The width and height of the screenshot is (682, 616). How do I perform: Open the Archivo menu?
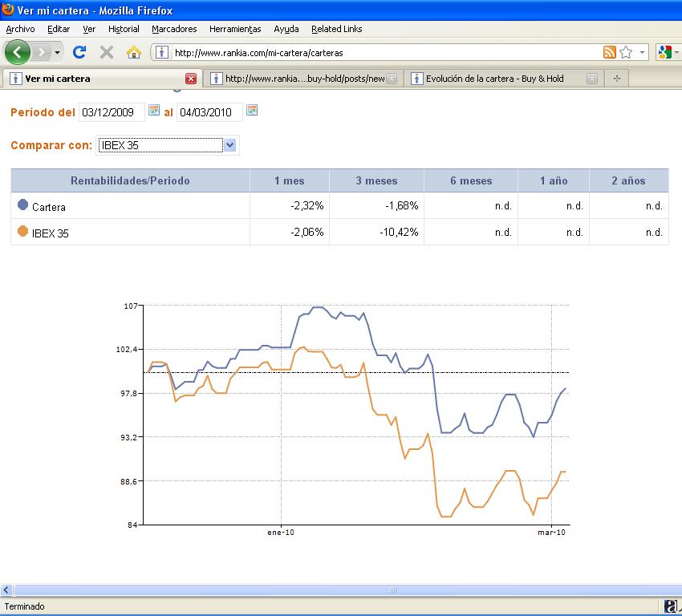[20, 29]
